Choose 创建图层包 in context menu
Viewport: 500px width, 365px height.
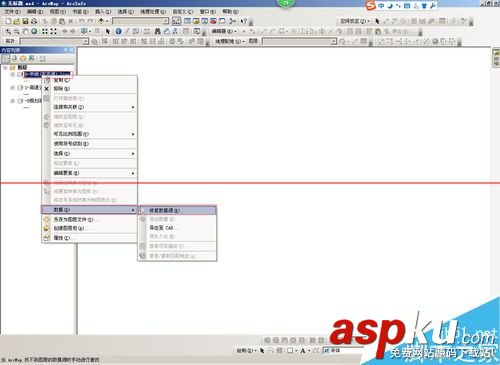pyautogui.click(x=89, y=228)
